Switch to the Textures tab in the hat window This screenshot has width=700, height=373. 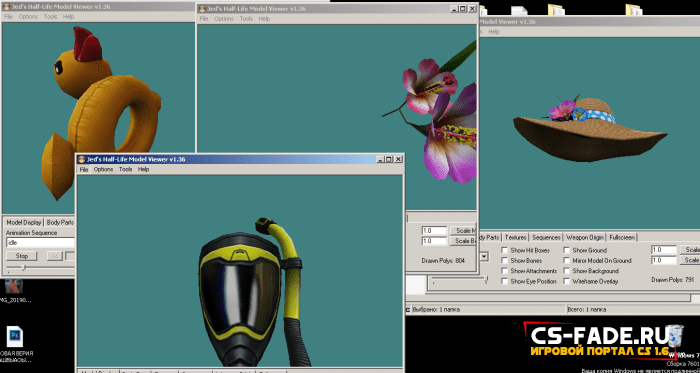(x=516, y=237)
